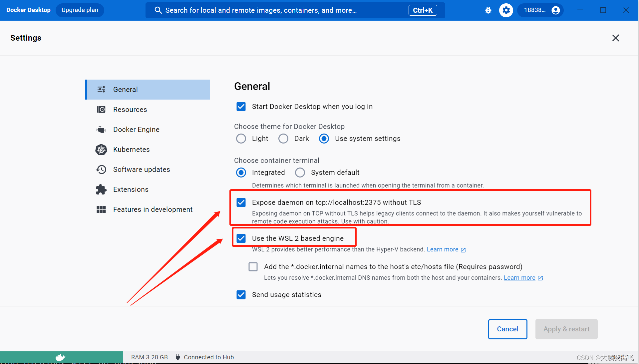Click the Ctrl+K shortcut badge

click(423, 10)
